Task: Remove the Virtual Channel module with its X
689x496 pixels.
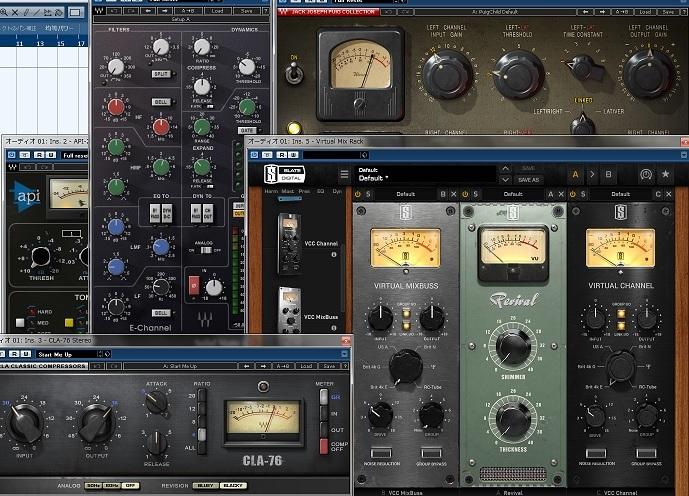Action: point(668,194)
